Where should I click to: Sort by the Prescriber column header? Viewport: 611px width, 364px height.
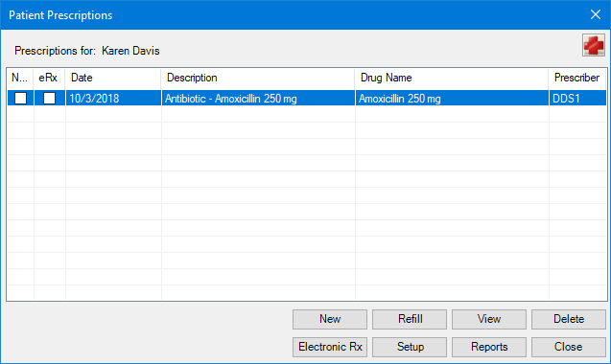click(x=577, y=78)
